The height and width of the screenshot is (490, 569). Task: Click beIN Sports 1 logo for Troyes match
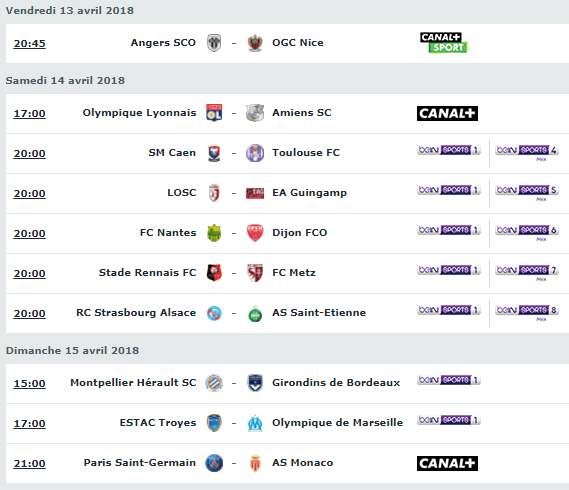449,420
